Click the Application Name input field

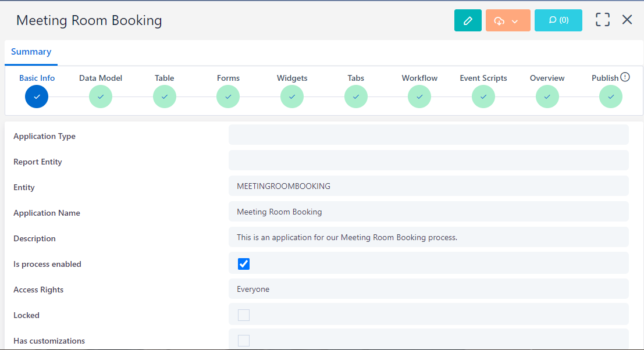click(x=428, y=212)
